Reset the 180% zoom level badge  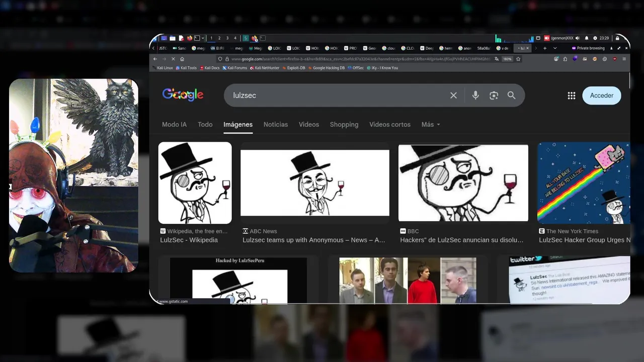(507, 59)
